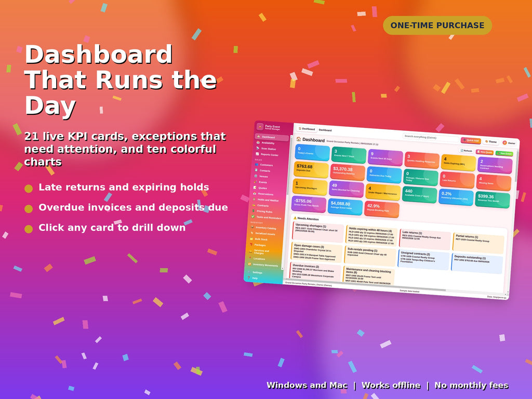Open the Upcoming Shortages KPI card
Image resolution: width=532 pixels, height=399 pixels.
pos(310,187)
